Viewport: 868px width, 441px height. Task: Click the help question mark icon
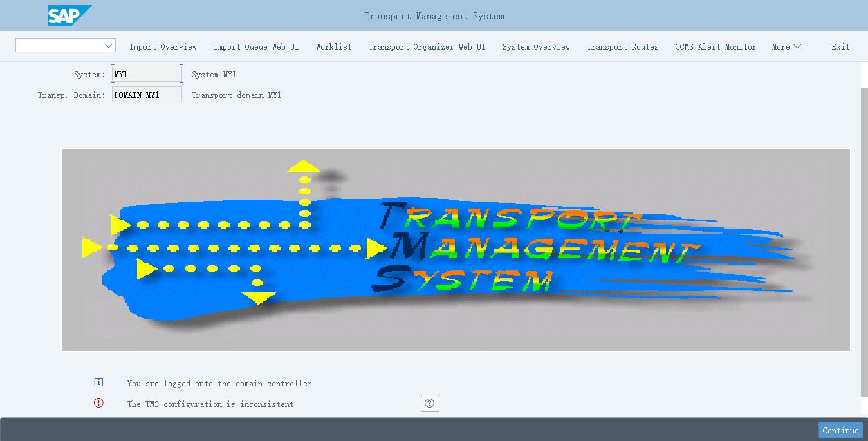click(x=430, y=404)
